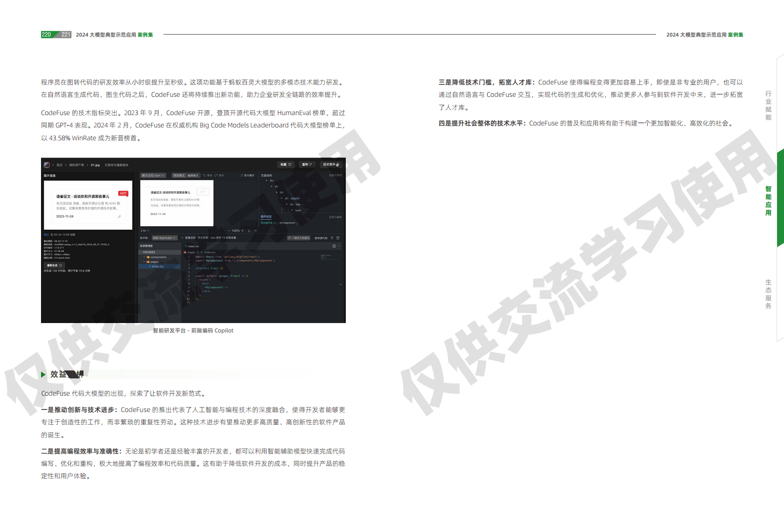Select the index.tsx editor tab
Viewport: 784px width, 532px height.
(193, 246)
